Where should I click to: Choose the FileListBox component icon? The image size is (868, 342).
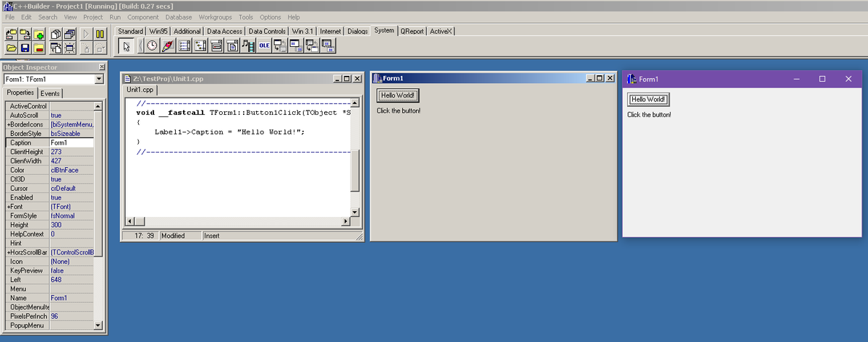(184, 46)
